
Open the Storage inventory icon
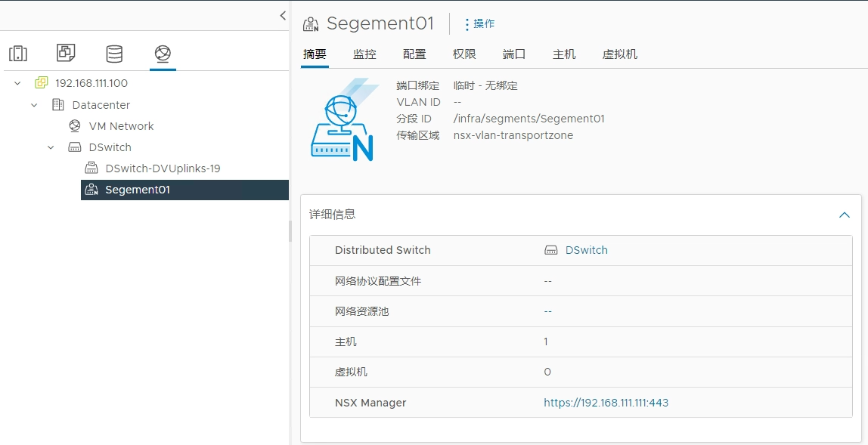pyautogui.click(x=114, y=54)
